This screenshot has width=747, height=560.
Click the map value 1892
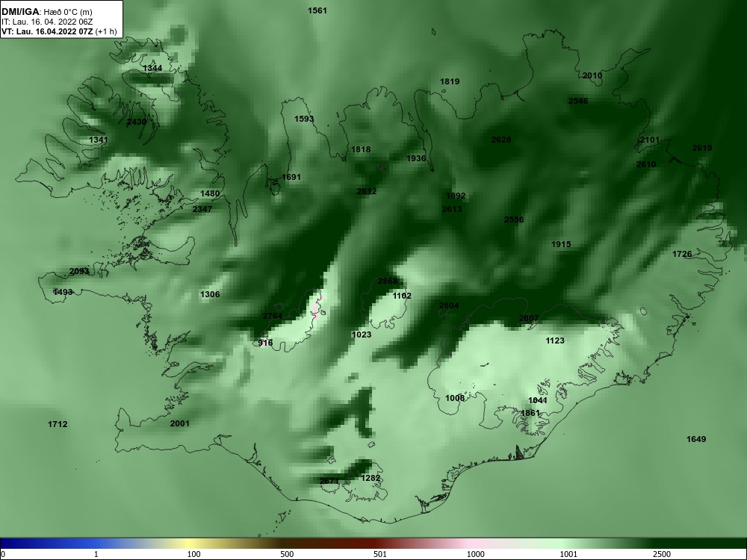click(x=456, y=196)
